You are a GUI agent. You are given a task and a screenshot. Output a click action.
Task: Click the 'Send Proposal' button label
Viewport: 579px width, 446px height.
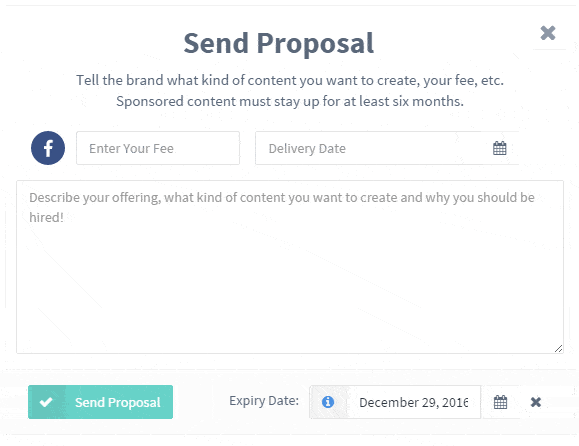(118, 402)
